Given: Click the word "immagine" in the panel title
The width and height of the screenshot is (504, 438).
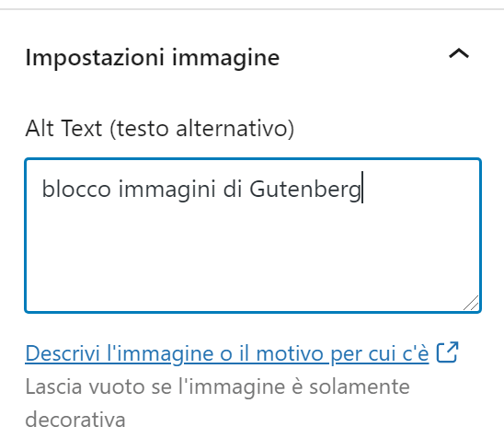Looking at the screenshot, I should [225, 58].
